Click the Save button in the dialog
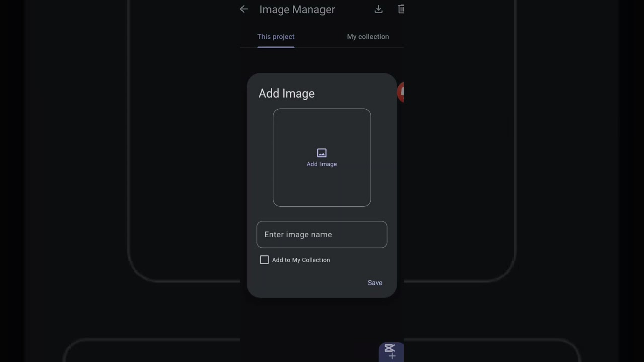Viewport: 644px width, 362px height. pyautogui.click(x=375, y=283)
